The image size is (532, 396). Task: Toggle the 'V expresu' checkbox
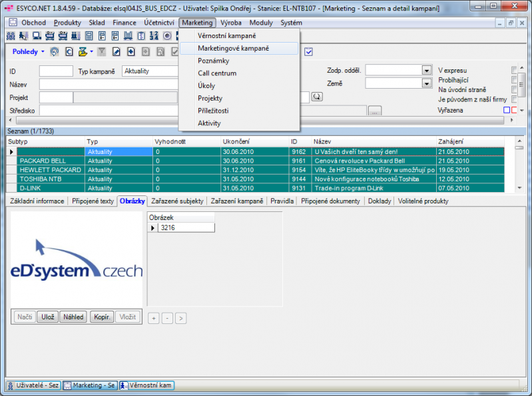[x=514, y=70]
